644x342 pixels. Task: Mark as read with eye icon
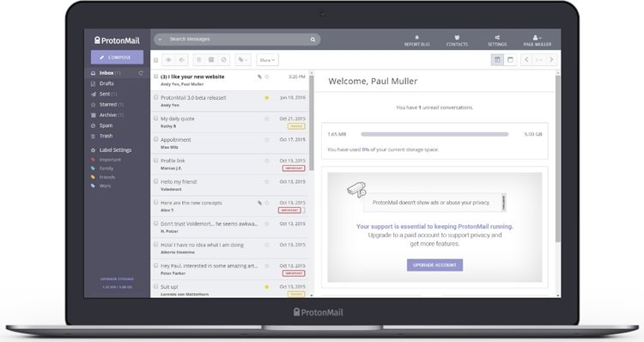(x=168, y=60)
